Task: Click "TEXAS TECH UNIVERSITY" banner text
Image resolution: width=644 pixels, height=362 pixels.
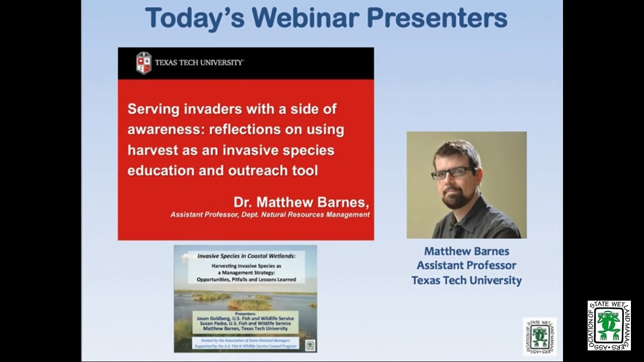Action: (199, 63)
